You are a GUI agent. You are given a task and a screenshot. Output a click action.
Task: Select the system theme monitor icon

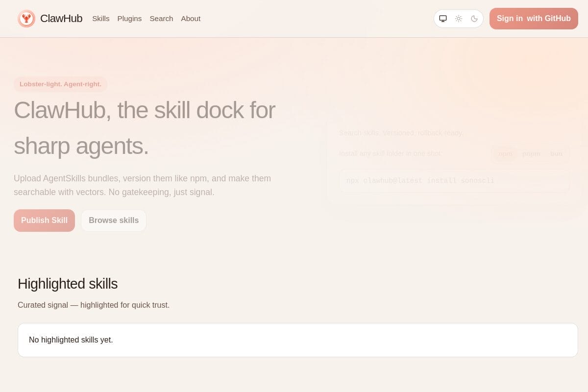[x=443, y=18]
